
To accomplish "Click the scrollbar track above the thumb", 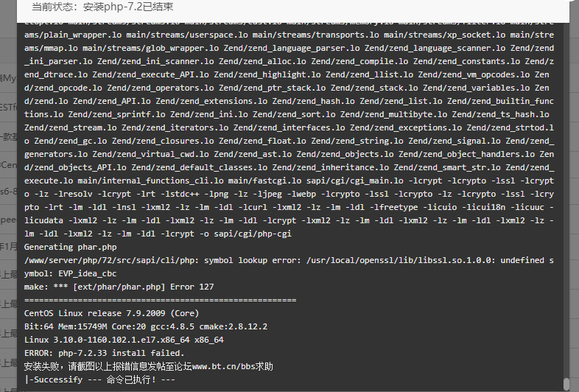I will (566, 200).
